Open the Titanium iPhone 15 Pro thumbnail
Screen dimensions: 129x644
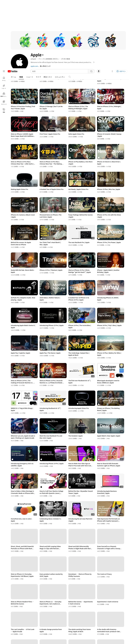53,260
